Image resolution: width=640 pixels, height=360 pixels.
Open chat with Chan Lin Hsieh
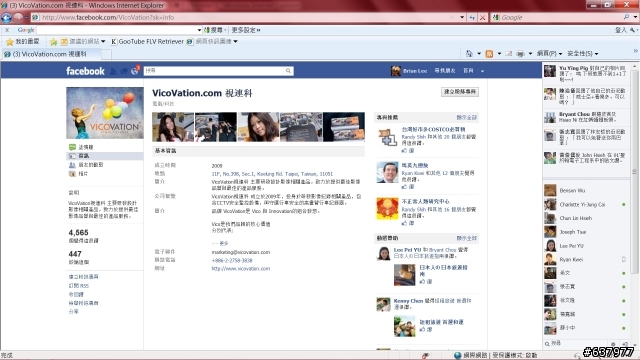[x=576, y=218]
